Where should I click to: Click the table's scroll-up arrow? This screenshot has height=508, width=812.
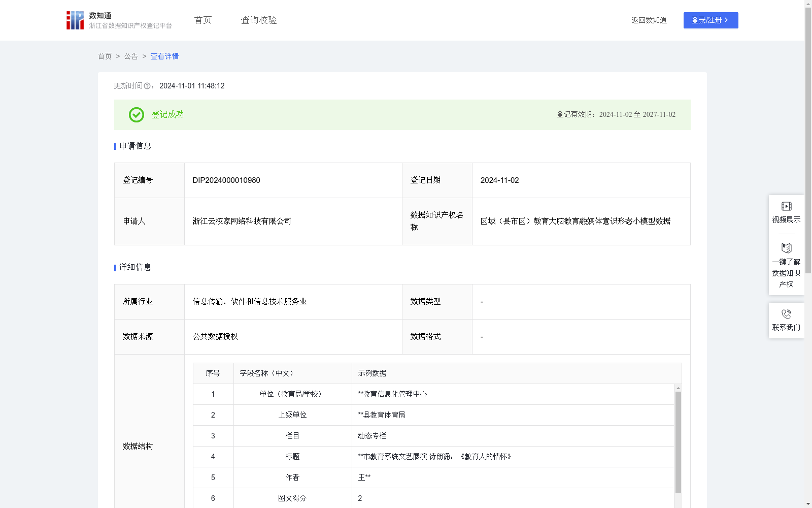coord(678,388)
